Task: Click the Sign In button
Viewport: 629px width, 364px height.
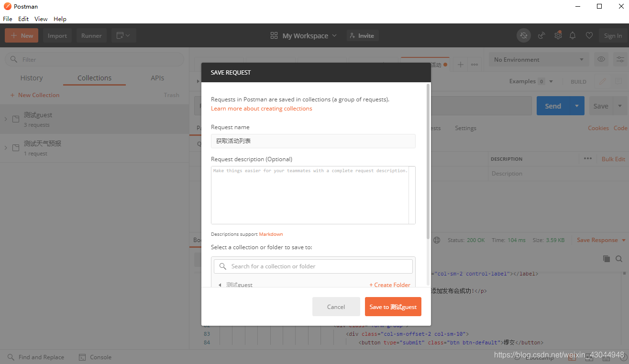Action: tap(613, 35)
